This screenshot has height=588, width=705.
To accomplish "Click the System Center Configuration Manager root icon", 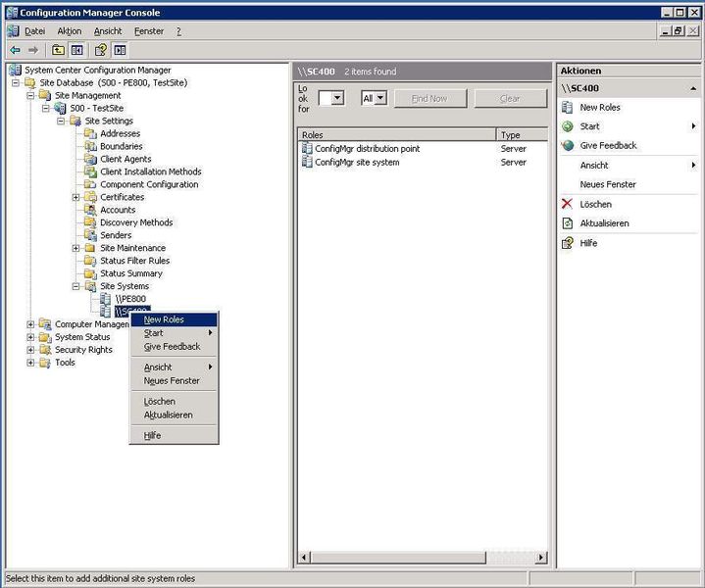I will click(x=16, y=70).
